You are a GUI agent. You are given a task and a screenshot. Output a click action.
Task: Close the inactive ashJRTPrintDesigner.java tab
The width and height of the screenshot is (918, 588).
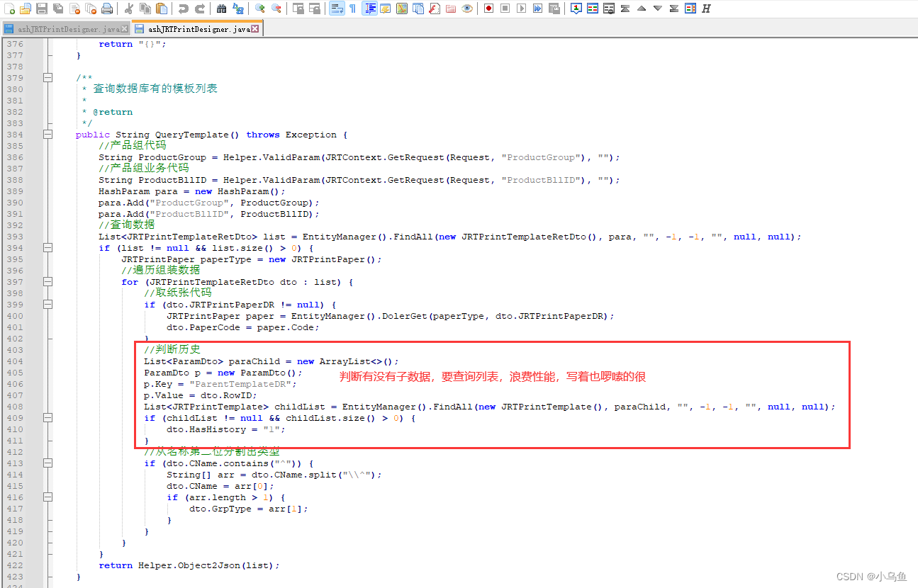click(x=125, y=29)
